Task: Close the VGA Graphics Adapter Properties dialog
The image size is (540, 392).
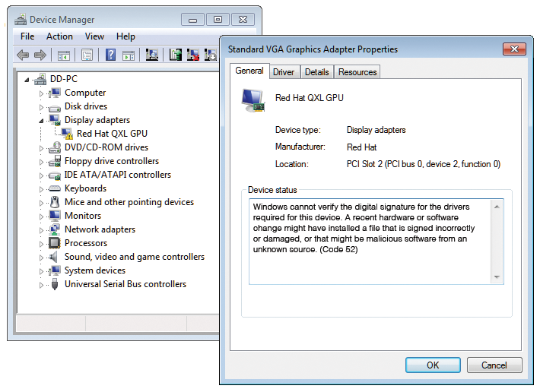Action: (514, 49)
